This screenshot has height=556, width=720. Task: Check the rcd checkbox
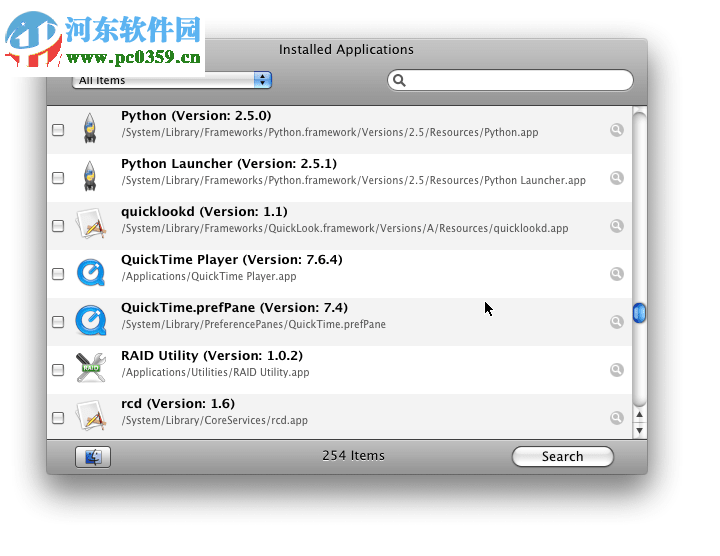tap(58, 418)
